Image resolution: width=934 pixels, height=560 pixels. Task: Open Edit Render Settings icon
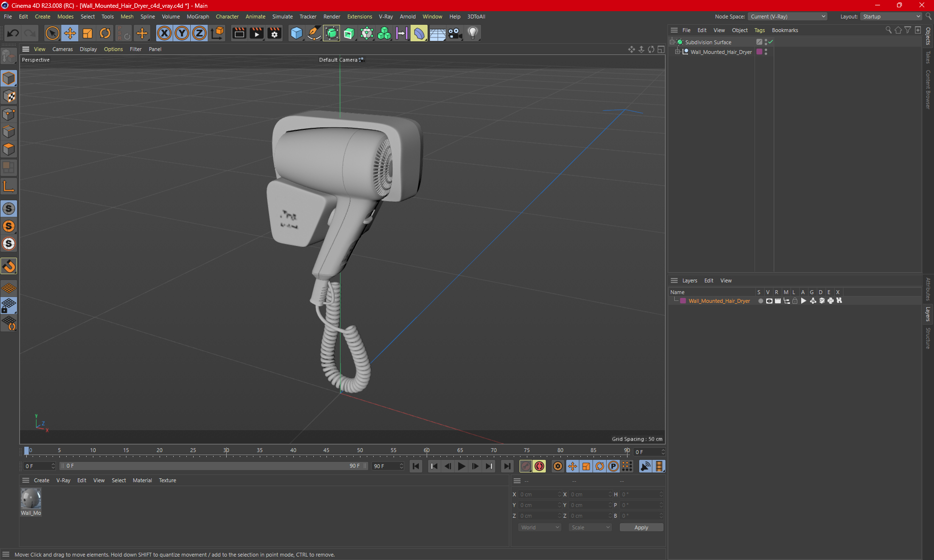point(274,33)
